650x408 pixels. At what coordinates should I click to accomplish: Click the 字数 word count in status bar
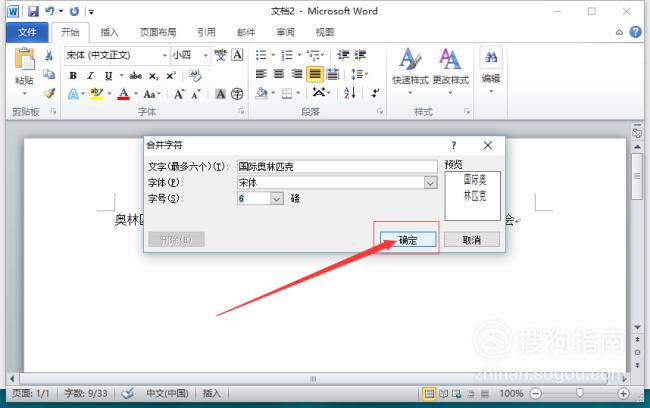86,393
